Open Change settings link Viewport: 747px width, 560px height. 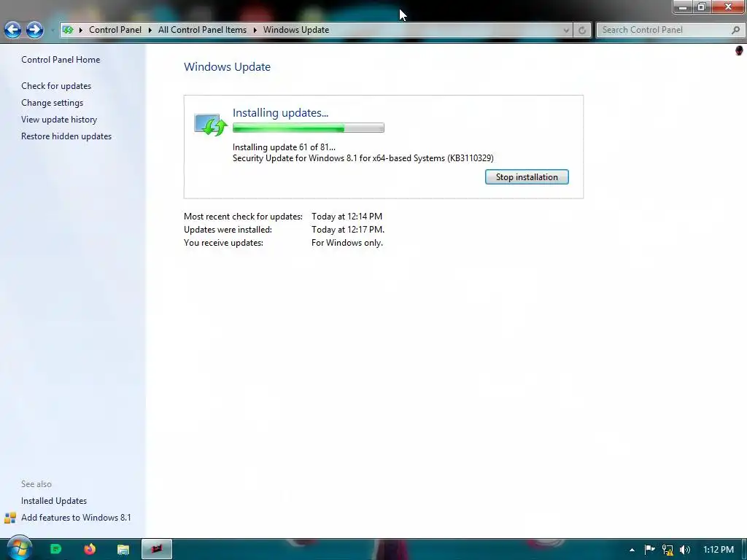52,102
